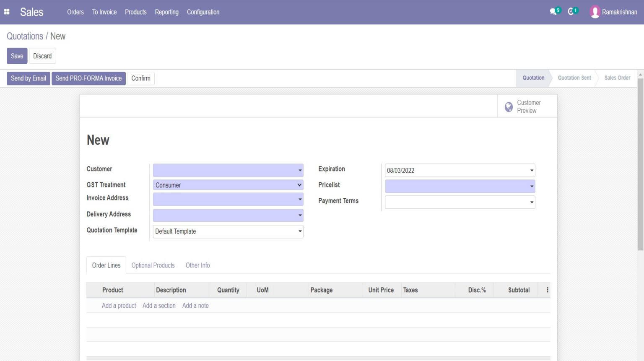The image size is (644, 361).
Task: Click Add a note link
Action: [195, 306]
